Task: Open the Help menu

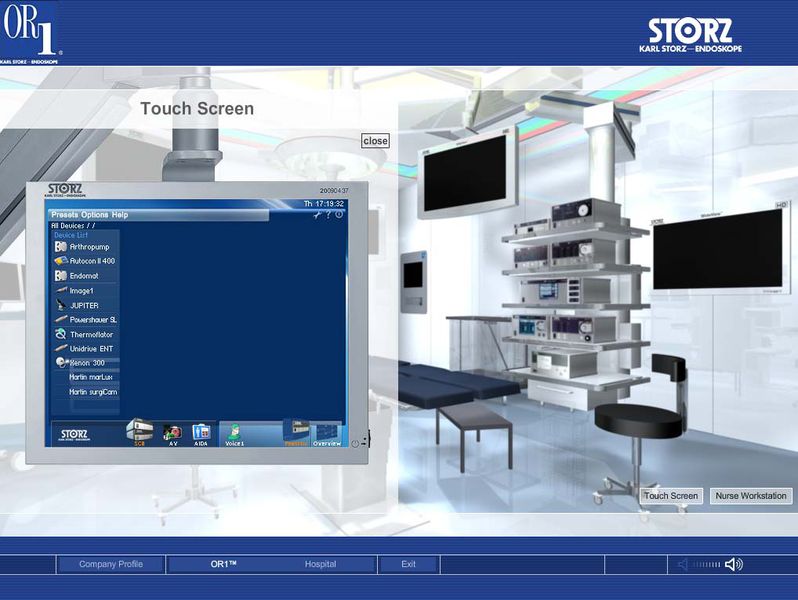Action: coord(120,215)
